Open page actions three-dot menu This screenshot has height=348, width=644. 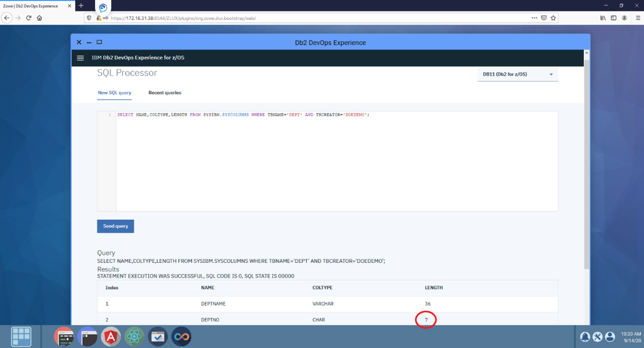534,18
